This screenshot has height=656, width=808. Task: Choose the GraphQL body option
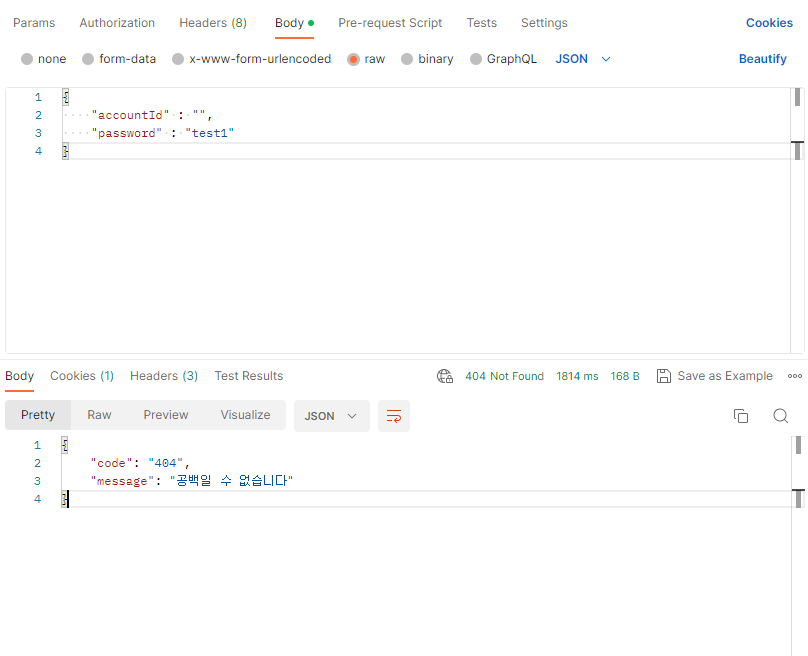tap(503, 59)
